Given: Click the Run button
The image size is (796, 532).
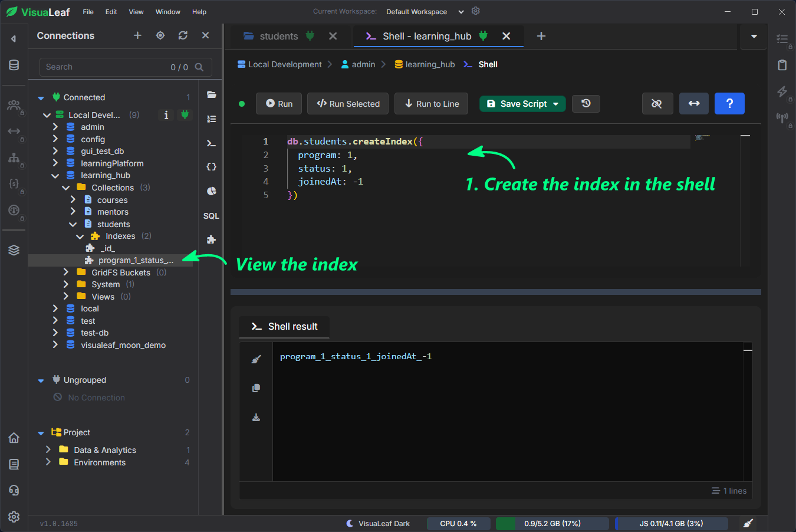Looking at the screenshot, I should point(279,104).
